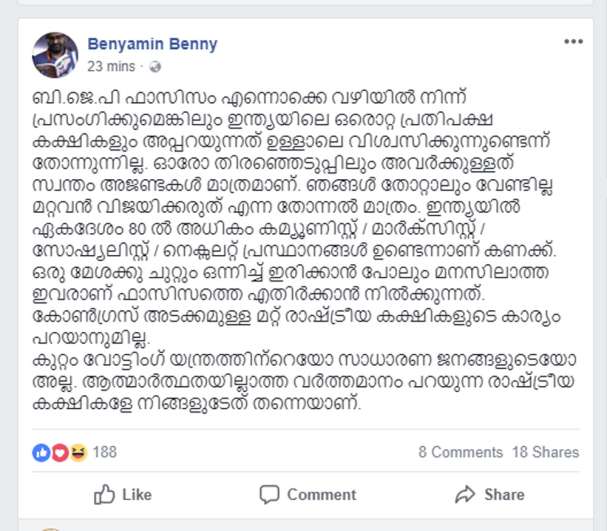Image resolution: width=607 pixels, height=531 pixels.
Task: View who reacted via 188 count
Action: click(105, 452)
